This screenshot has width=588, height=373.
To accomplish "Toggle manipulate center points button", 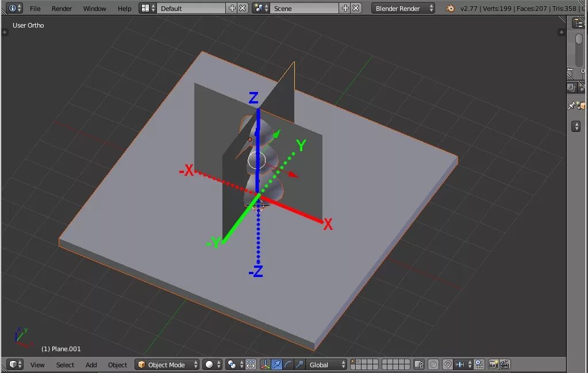I will 251,365.
